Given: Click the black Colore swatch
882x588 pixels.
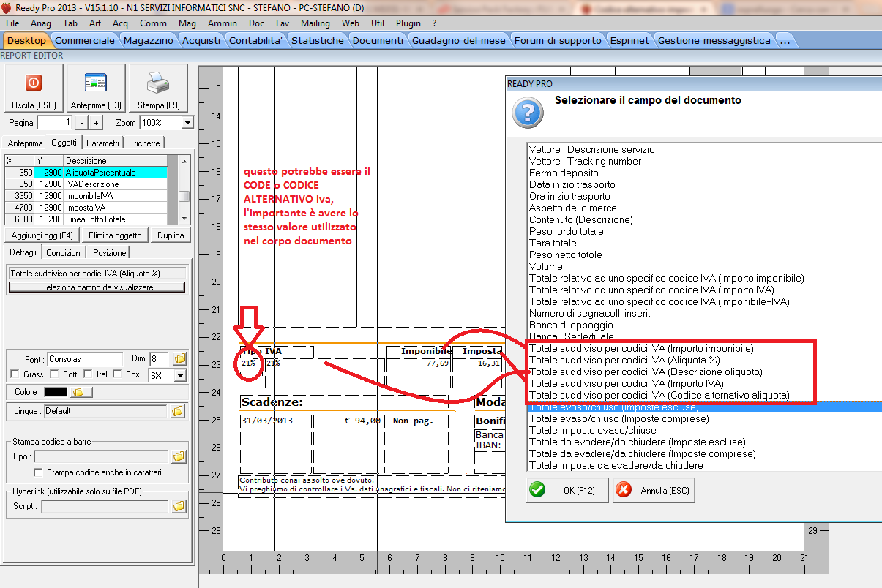Looking at the screenshot, I should click(56, 393).
